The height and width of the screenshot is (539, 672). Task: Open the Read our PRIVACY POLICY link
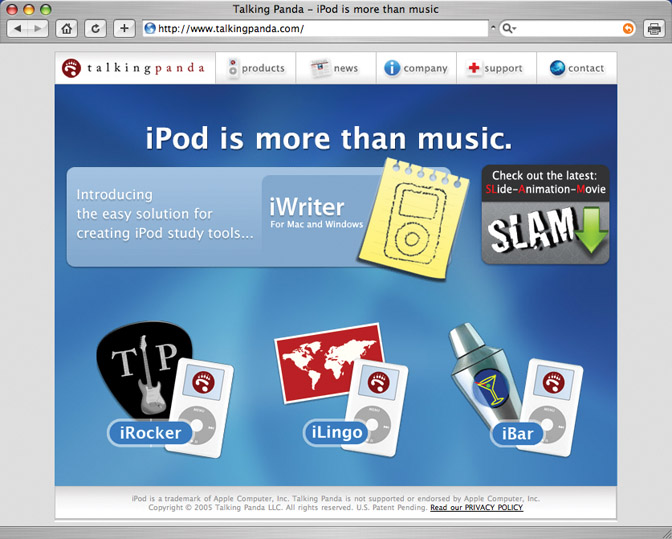point(477,508)
